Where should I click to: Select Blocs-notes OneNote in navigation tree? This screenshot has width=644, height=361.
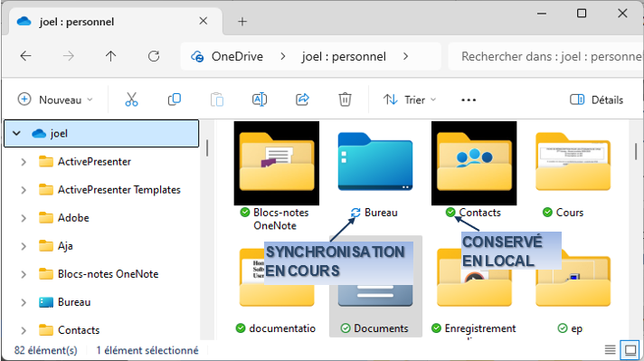point(108,274)
